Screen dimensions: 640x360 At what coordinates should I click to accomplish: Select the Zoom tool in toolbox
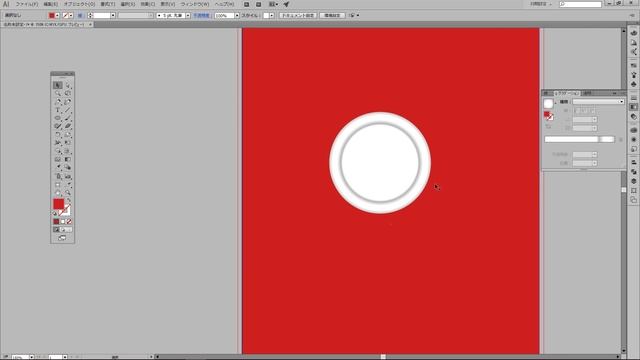[68, 193]
